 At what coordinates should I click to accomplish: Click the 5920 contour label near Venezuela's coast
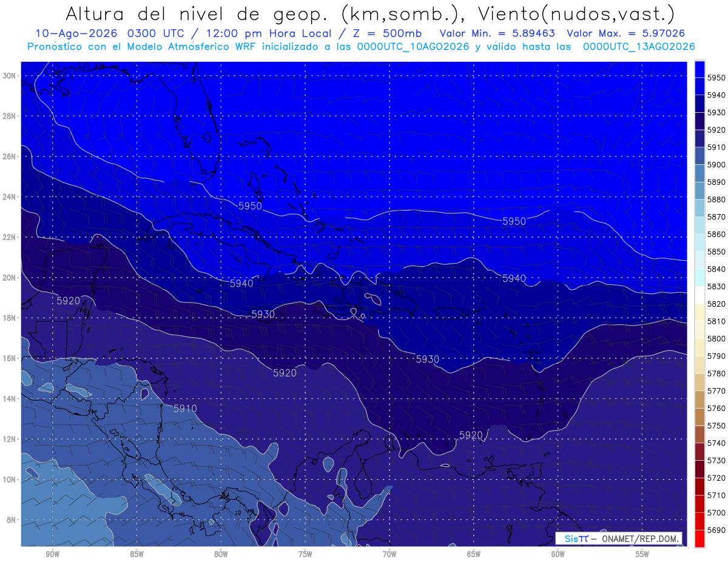click(471, 435)
